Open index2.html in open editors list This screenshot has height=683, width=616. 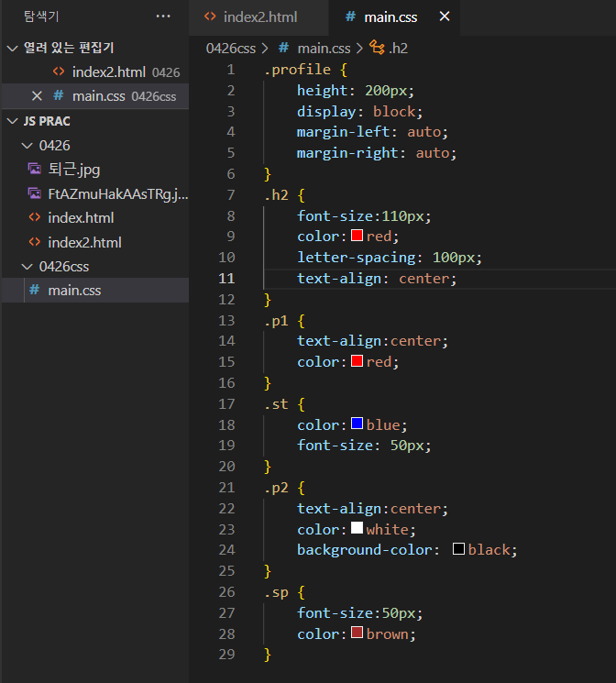(x=95, y=72)
